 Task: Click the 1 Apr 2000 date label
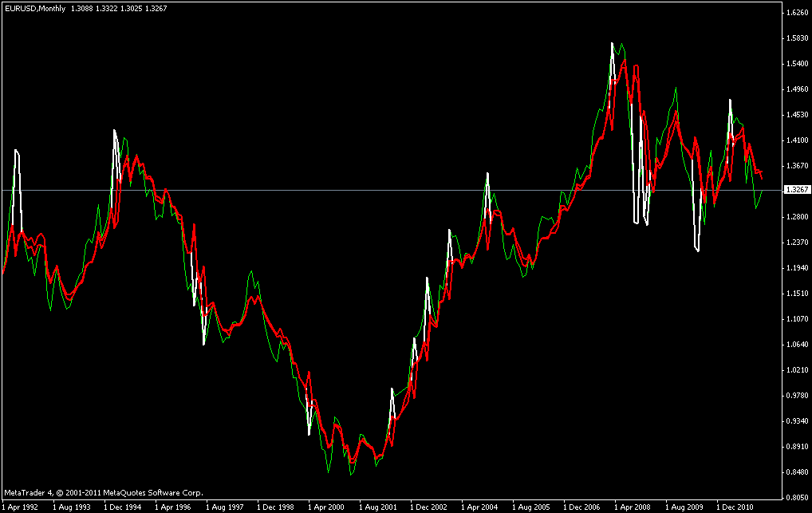coord(326,507)
